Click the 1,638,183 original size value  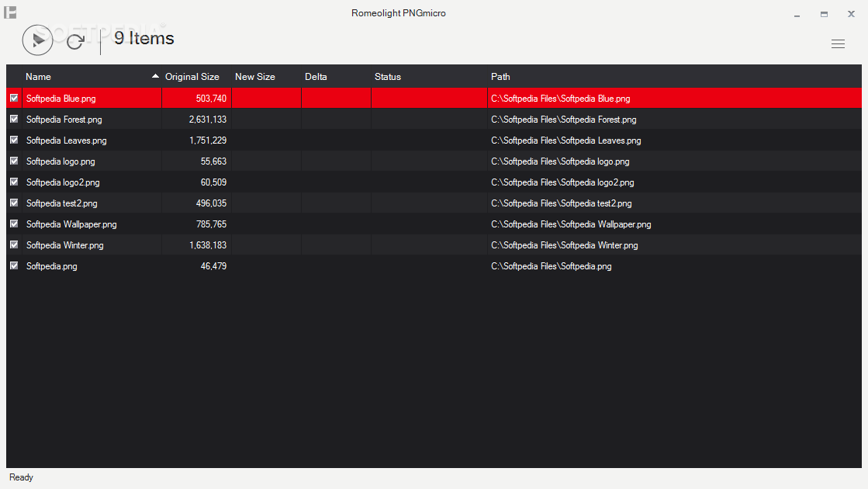tap(208, 245)
